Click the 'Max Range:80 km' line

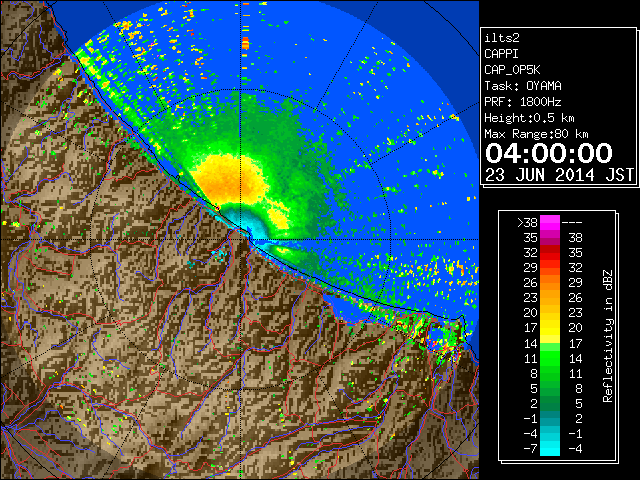(x=536, y=134)
